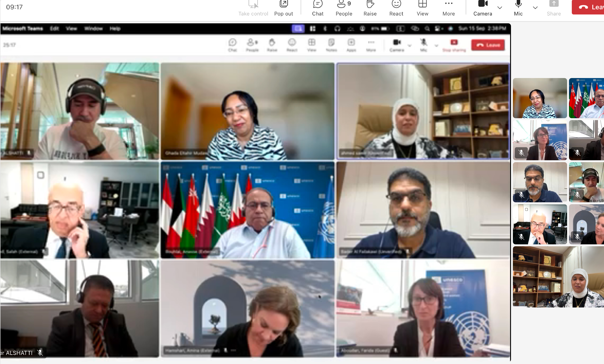This screenshot has width=604, height=364.
Task: Open the side thumbnail of the woman in zebra-print top
Action: (x=540, y=98)
